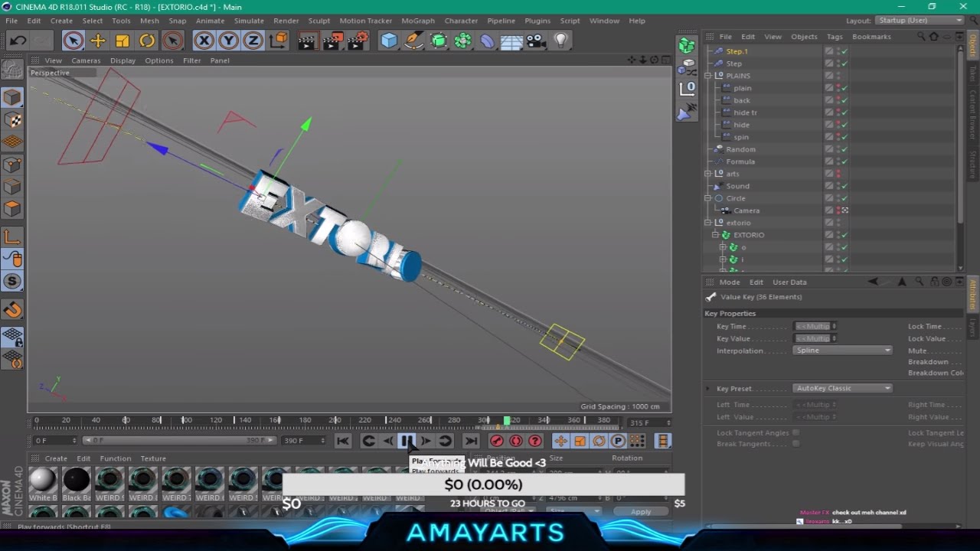Open Edit Render Settings icon

358,41
